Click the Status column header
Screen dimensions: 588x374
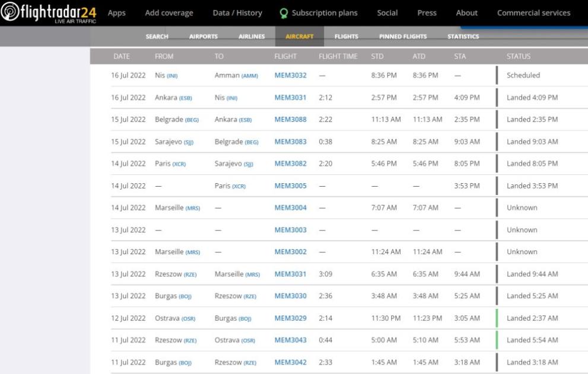click(518, 56)
